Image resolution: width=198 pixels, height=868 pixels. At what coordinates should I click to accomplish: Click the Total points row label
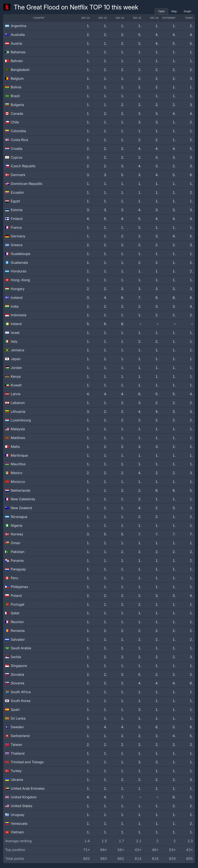click(14, 859)
